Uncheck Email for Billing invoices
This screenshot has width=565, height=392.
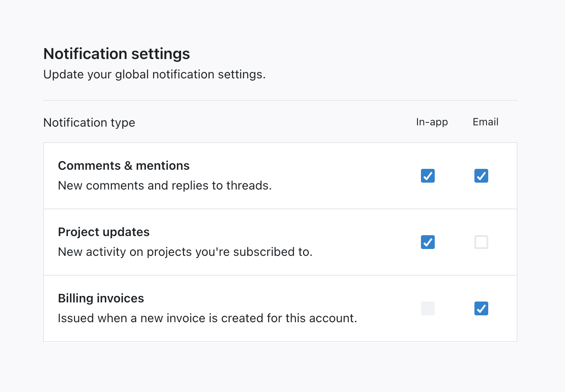[481, 308]
